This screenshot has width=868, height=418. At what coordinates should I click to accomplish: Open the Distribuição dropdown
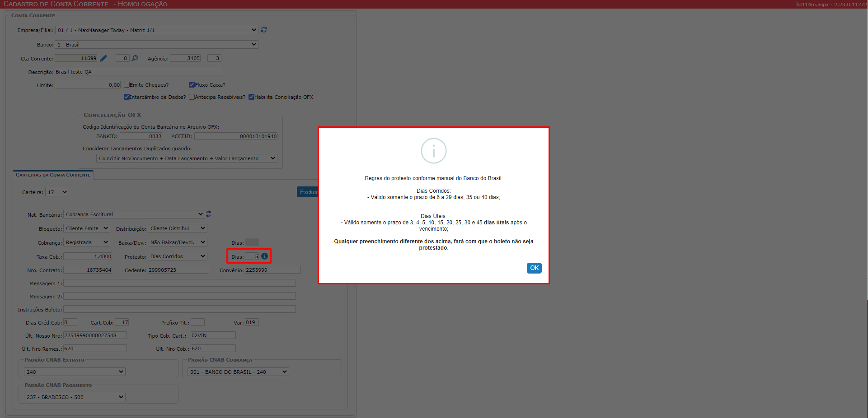pyautogui.click(x=178, y=228)
